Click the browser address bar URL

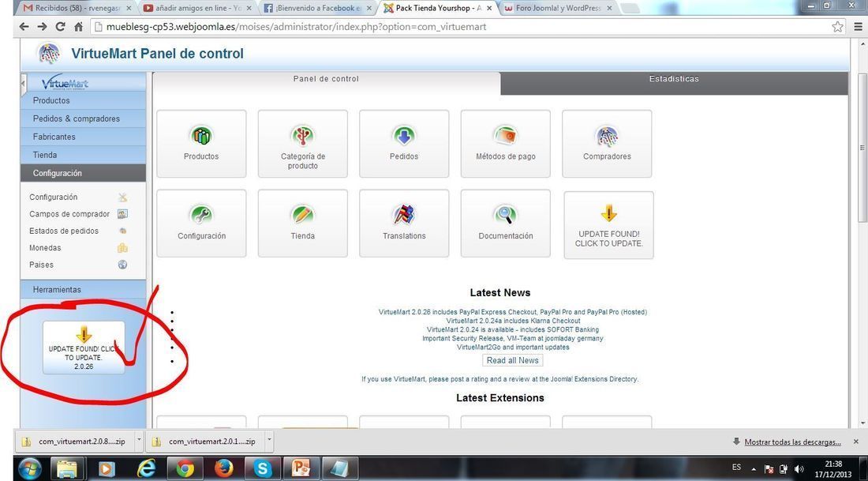pos(297,27)
